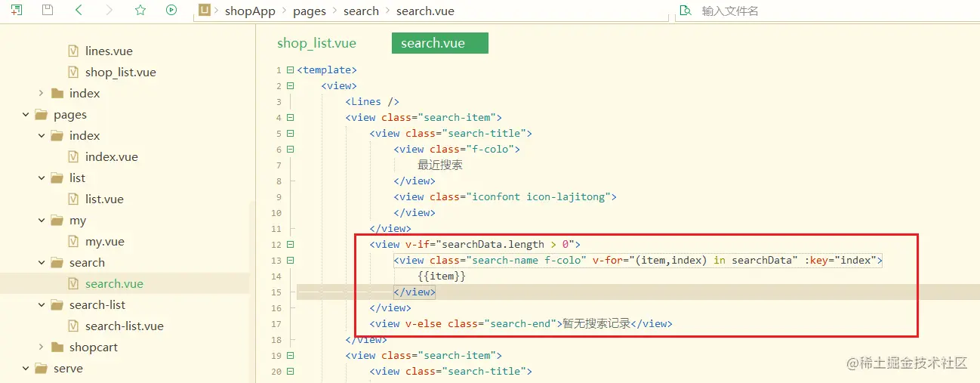
Task: Save the file with the toolbar icon
Action: click(48, 10)
